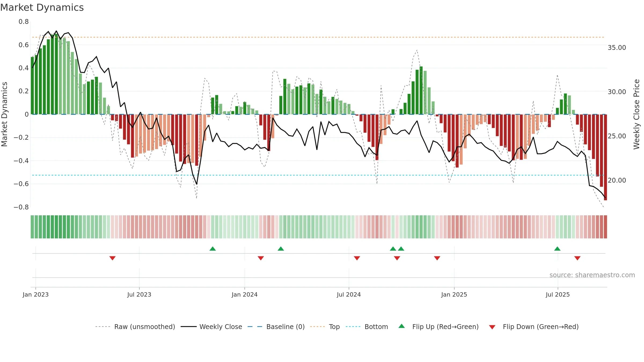Image resolution: width=644 pixels, height=362 pixels.
Task: Select the red flip-down marker near May 2023
Action: (112, 258)
